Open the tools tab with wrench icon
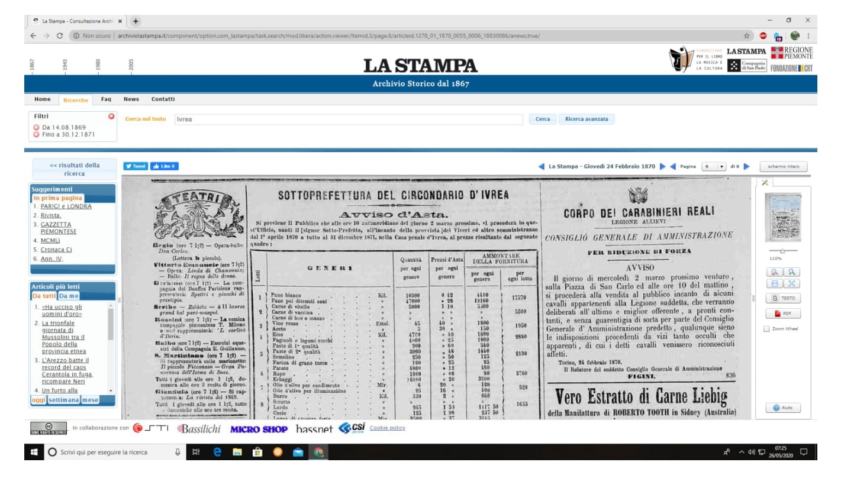844x504 pixels. pos(765,183)
